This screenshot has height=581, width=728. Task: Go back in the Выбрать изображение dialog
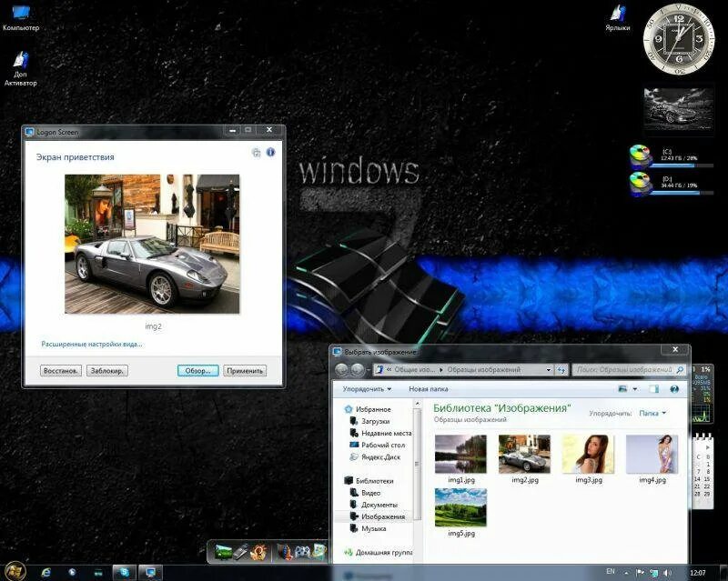(x=342, y=370)
